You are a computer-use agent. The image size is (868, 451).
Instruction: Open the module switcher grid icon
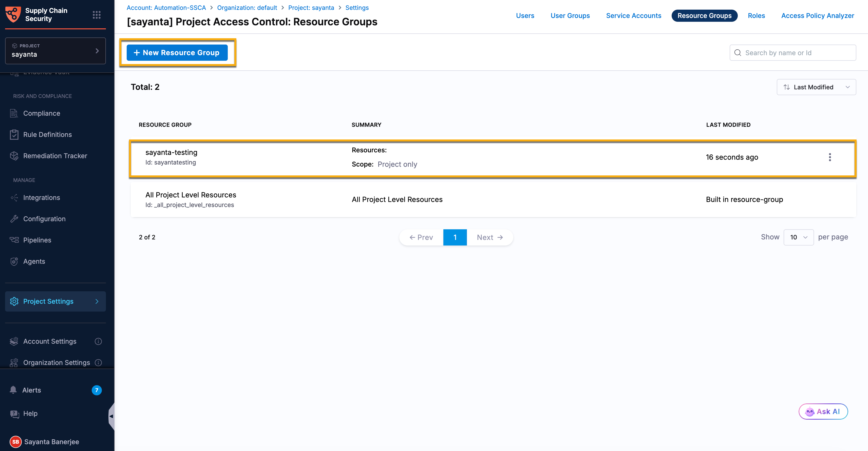point(97,15)
